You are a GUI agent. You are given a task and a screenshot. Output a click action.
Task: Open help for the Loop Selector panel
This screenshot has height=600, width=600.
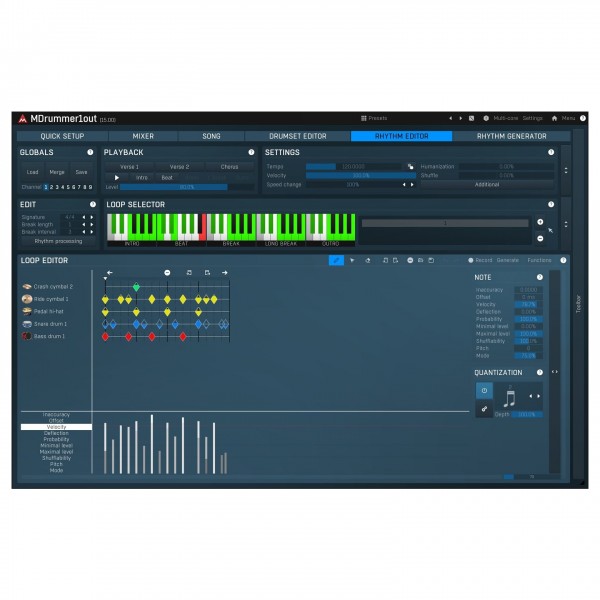[551, 204]
